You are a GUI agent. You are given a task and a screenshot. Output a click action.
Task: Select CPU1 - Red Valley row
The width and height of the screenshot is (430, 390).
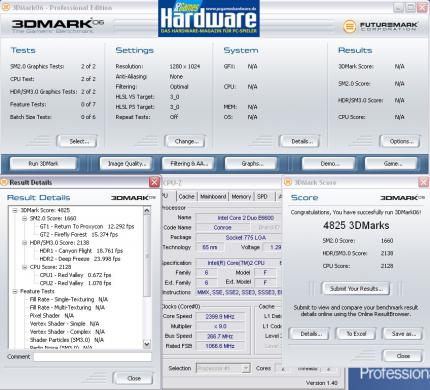[75, 275]
